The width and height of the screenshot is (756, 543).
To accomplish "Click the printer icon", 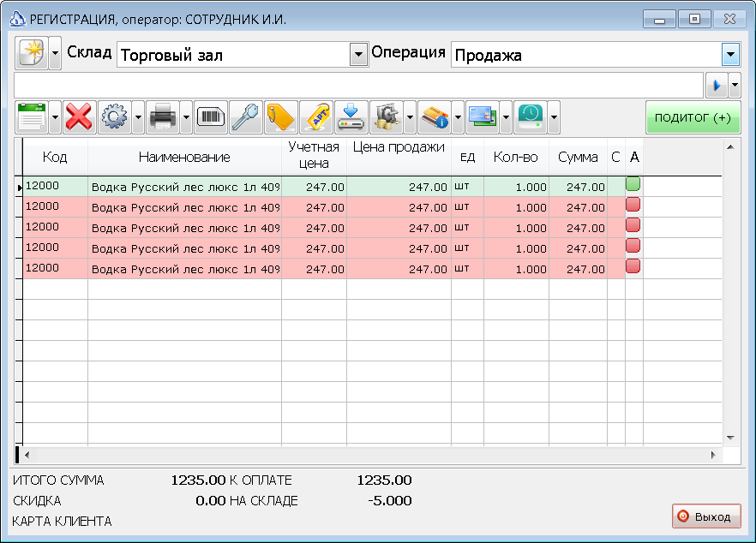I will point(163,117).
